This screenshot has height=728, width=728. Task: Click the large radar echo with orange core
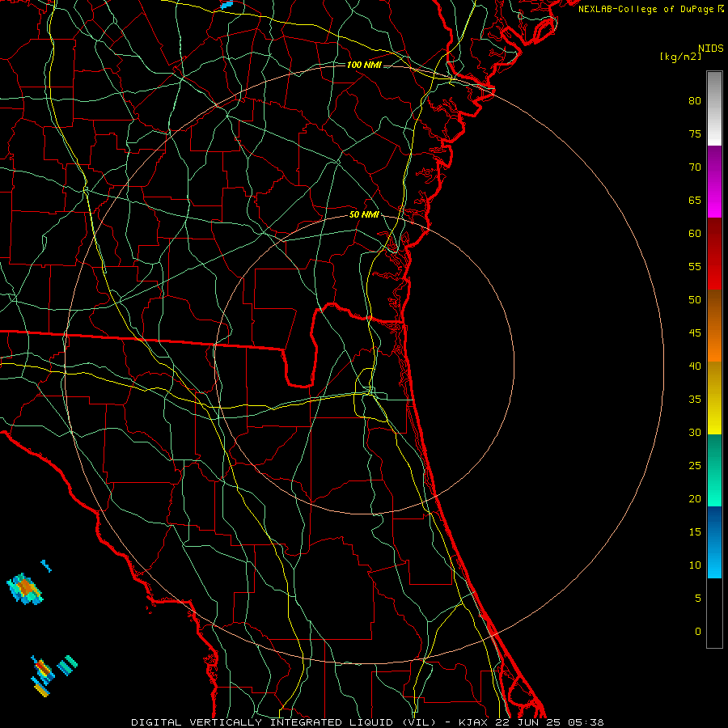pos(26,589)
